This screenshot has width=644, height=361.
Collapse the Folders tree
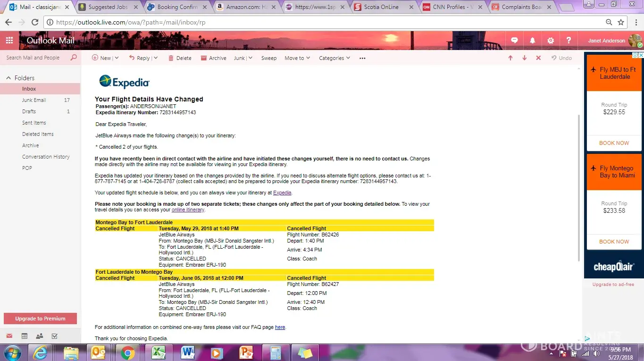pos(8,78)
